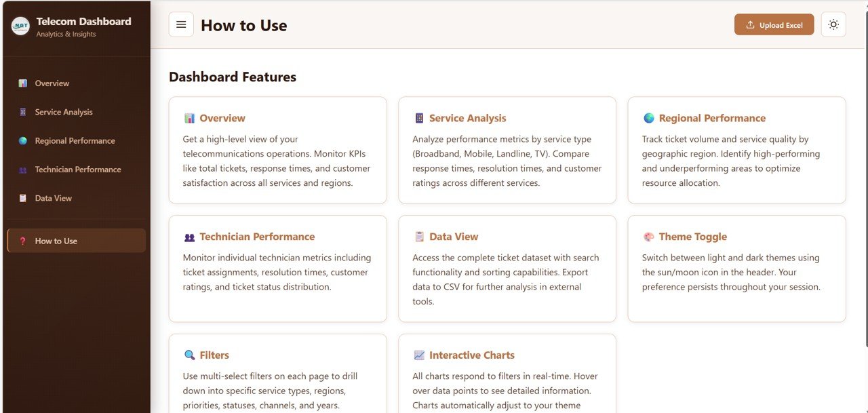Click the Data View card heading
The image size is (868, 413).
pos(454,237)
